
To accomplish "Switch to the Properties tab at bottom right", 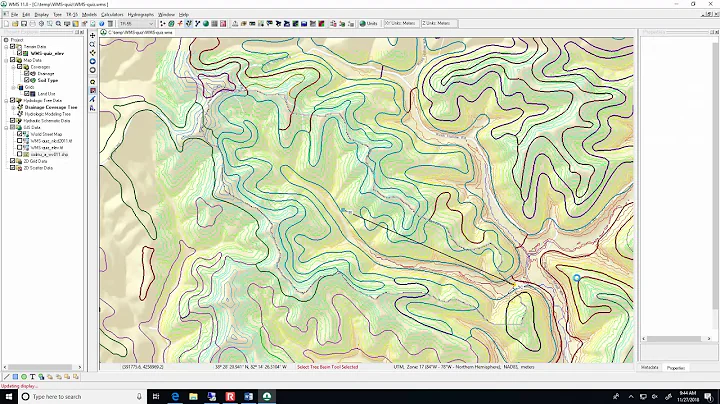I will 675,368.
